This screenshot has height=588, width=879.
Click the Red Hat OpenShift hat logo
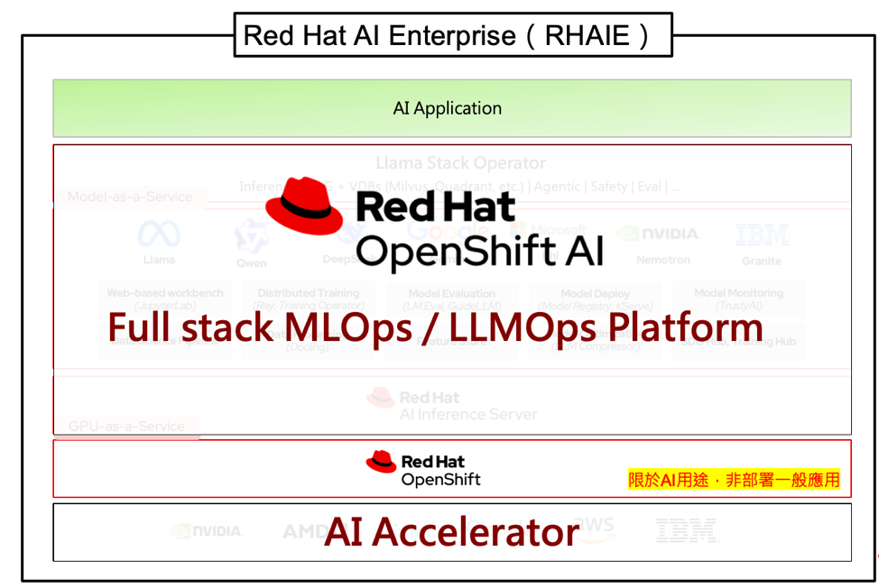tap(381, 463)
